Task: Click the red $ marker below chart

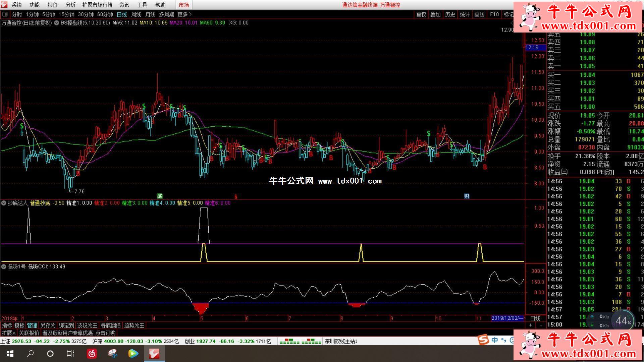Action: (x=236, y=196)
